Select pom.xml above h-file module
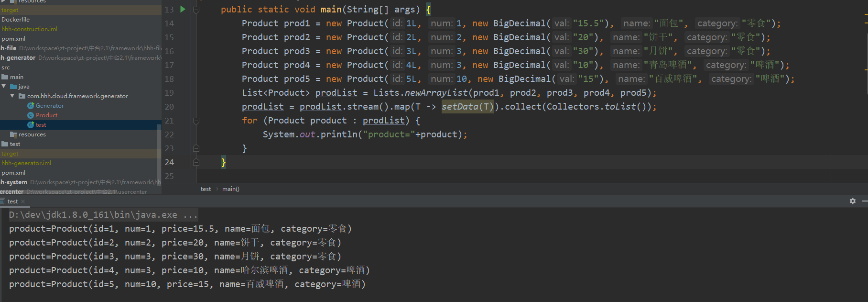 (x=13, y=39)
